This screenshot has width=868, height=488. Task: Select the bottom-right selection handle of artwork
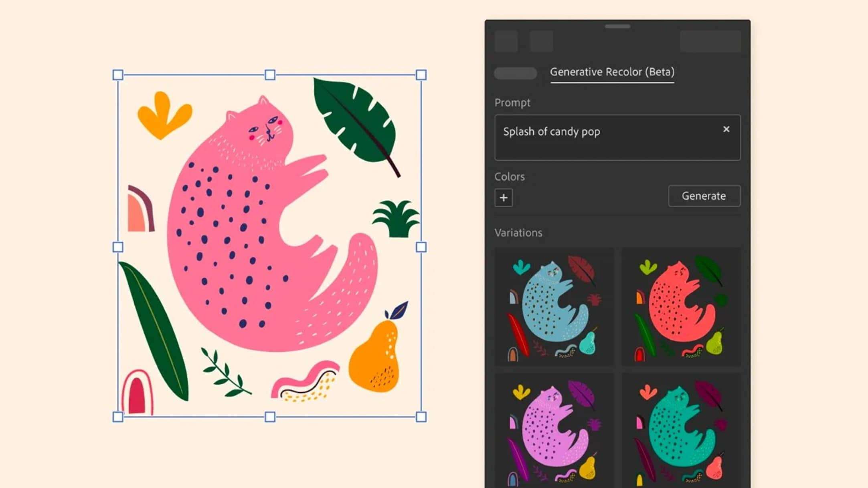(421, 417)
